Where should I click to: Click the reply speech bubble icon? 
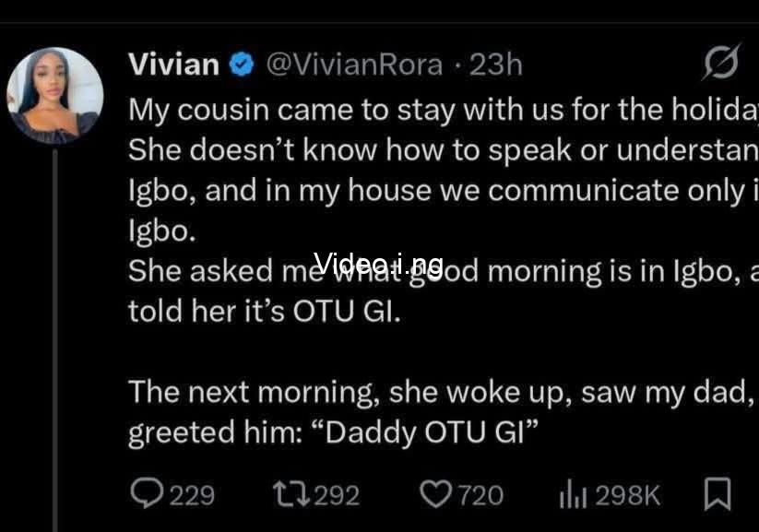[148, 495]
